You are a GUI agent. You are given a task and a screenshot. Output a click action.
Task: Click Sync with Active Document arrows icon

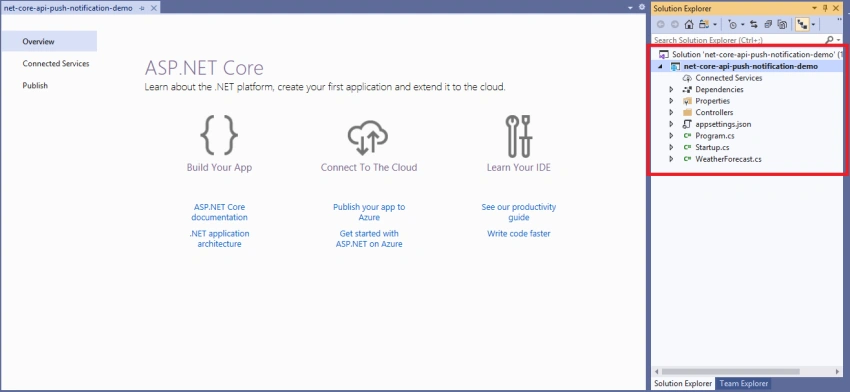pyautogui.click(x=754, y=24)
